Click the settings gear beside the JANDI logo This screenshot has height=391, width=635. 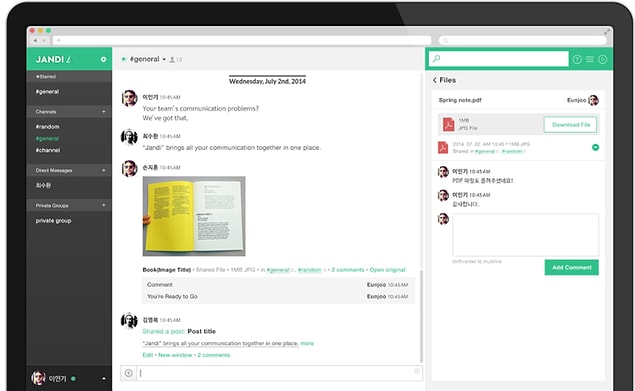pos(103,60)
